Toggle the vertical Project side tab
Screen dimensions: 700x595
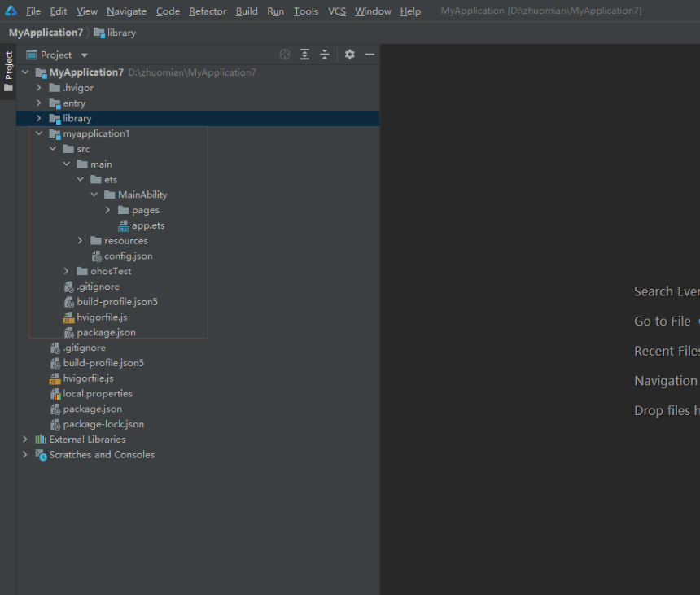coord(8,72)
